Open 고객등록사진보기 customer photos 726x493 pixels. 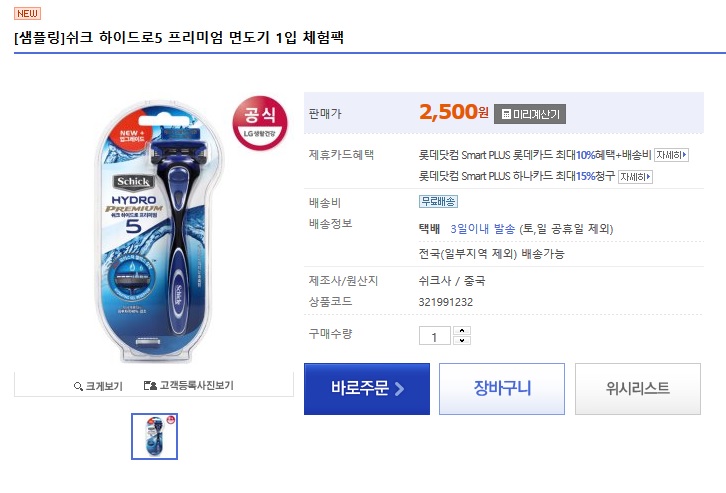[188, 385]
